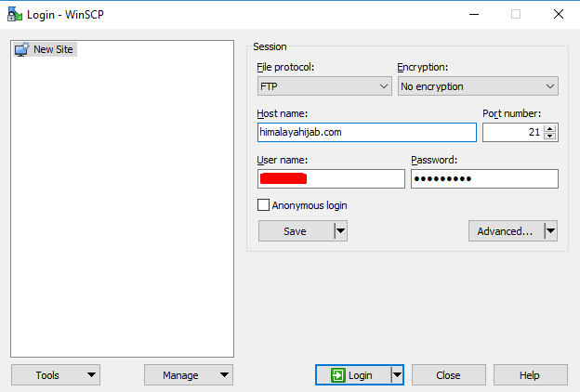Viewport: 580px width, 392px height.
Task: Increase port number with up arrow
Action: (550, 129)
